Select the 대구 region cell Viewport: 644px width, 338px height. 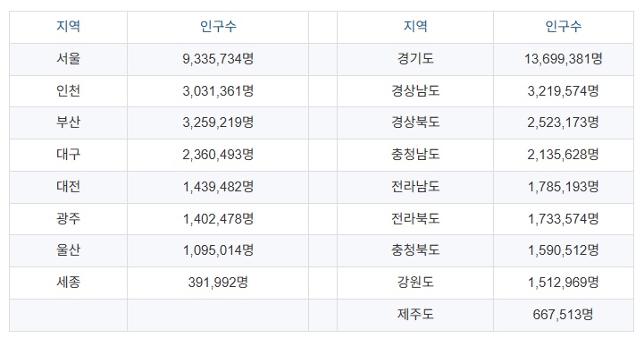(x=68, y=155)
